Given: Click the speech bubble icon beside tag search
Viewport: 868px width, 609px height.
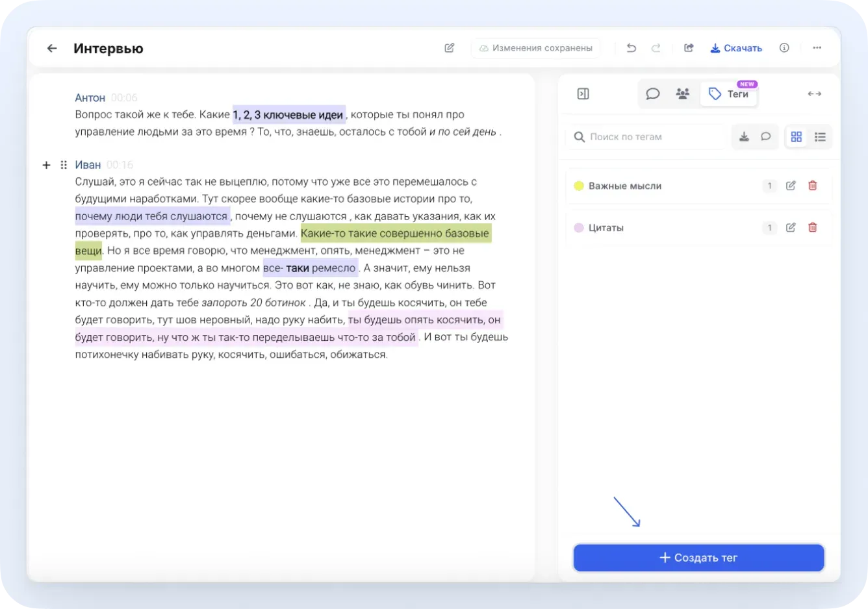Looking at the screenshot, I should point(766,137).
